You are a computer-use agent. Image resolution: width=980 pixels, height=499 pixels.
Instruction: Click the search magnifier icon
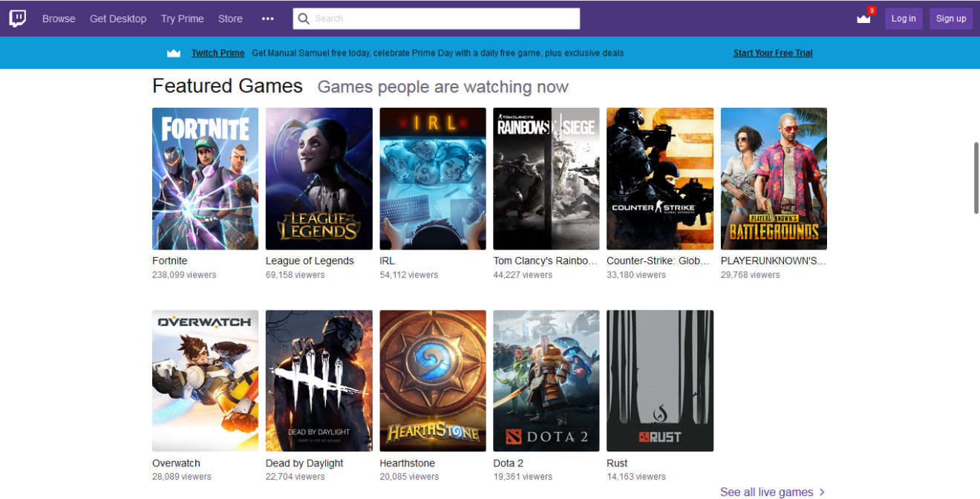[x=303, y=19]
